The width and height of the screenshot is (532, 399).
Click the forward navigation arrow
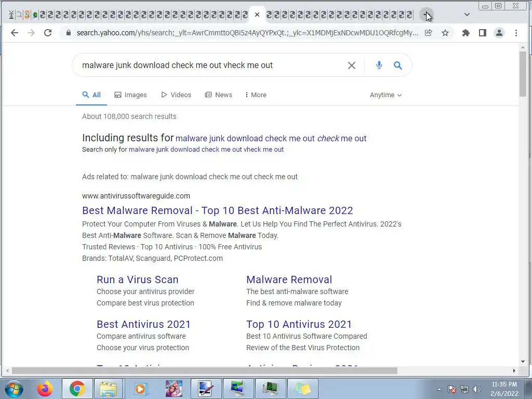[x=31, y=33]
